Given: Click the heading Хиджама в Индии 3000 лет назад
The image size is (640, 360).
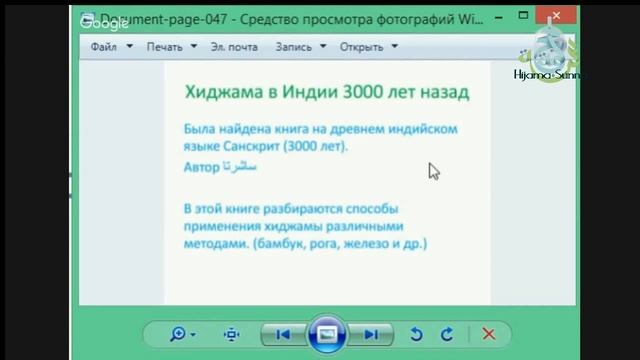Looking at the screenshot, I should [x=327, y=92].
